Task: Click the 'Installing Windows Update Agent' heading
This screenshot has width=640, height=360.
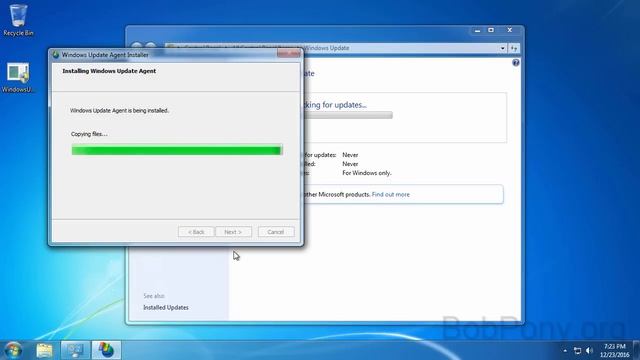Action: pyautogui.click(x=109, y=71)
